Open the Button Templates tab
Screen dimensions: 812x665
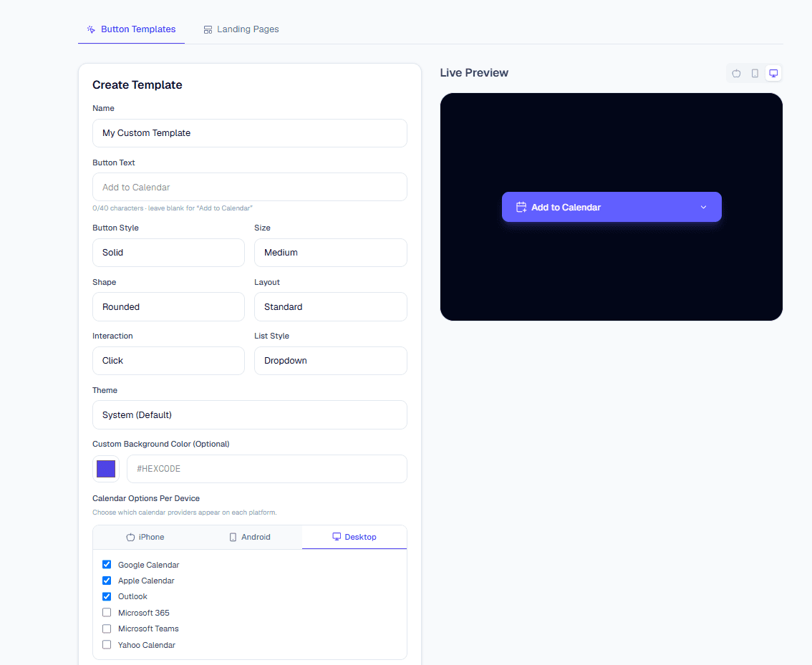(132, 29)
